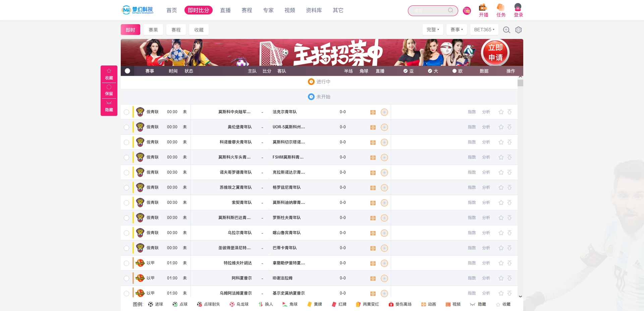The image size is (644, 311).
Task: Click the 0-0 half score on 莫斯科迪纳摩青 row
Action: point(343,203)
